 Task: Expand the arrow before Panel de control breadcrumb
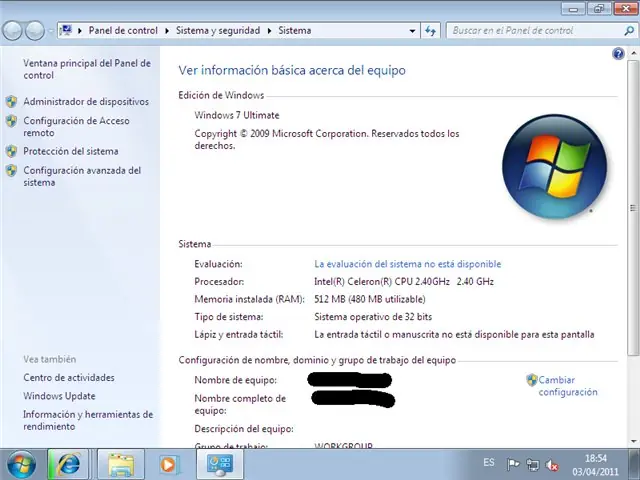pyautogui.click(x=80, y=31)
